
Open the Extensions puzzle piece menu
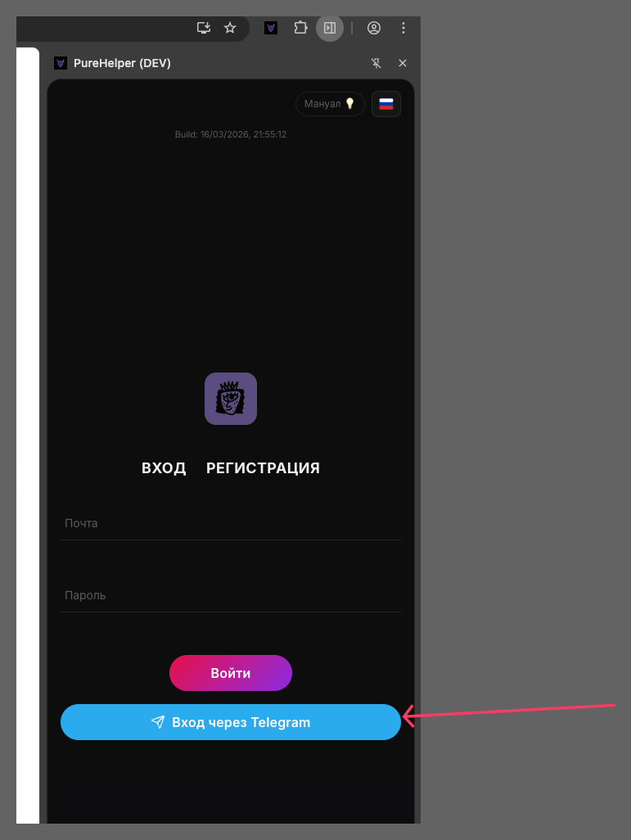point(300,28)
